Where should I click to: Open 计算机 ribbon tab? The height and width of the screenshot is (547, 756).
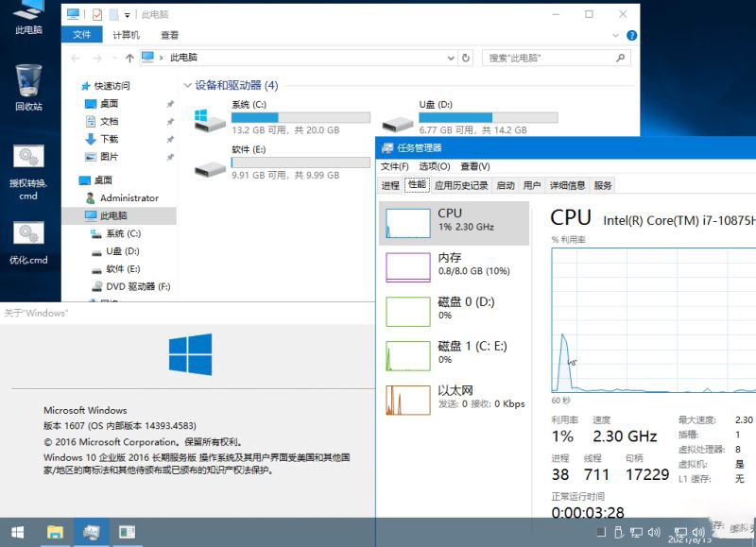[127, 35]
